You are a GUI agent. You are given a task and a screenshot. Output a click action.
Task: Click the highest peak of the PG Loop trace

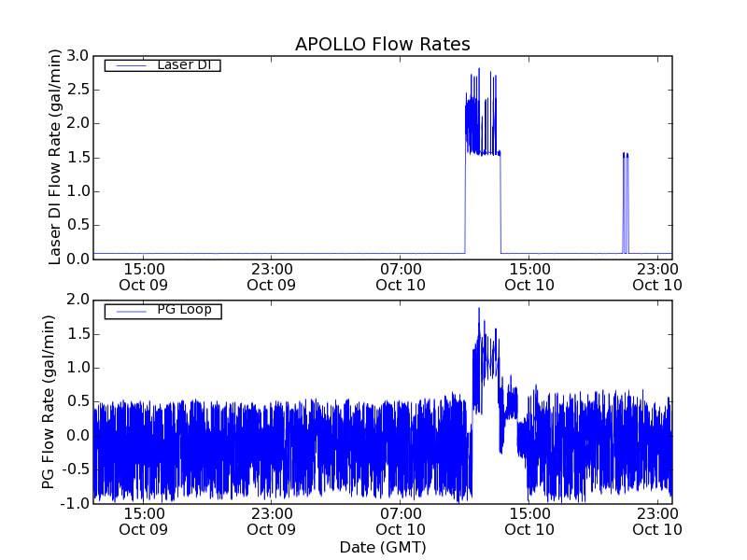[479, 309]
